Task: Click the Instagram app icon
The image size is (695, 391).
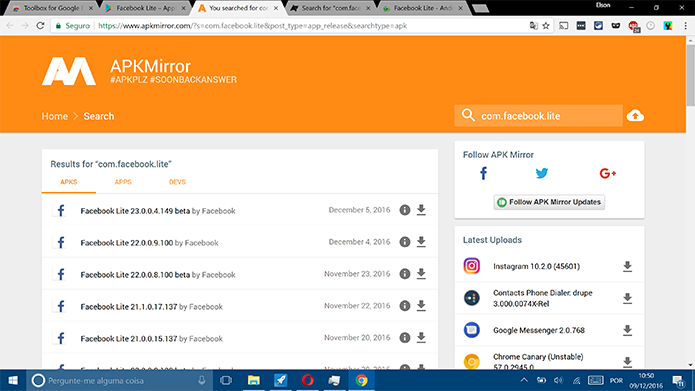Action: pos(472,266)
